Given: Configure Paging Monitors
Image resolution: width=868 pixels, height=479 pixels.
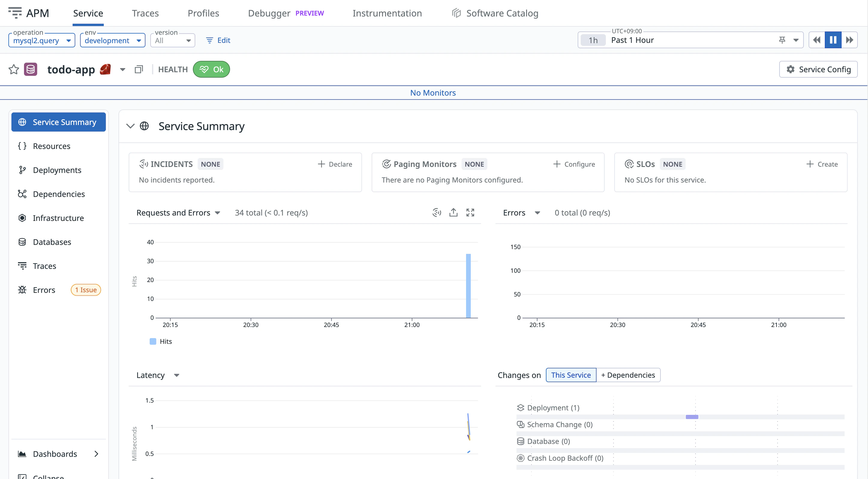Looking at the screenshot, I should pyautogui.click(x=574, y=164).
